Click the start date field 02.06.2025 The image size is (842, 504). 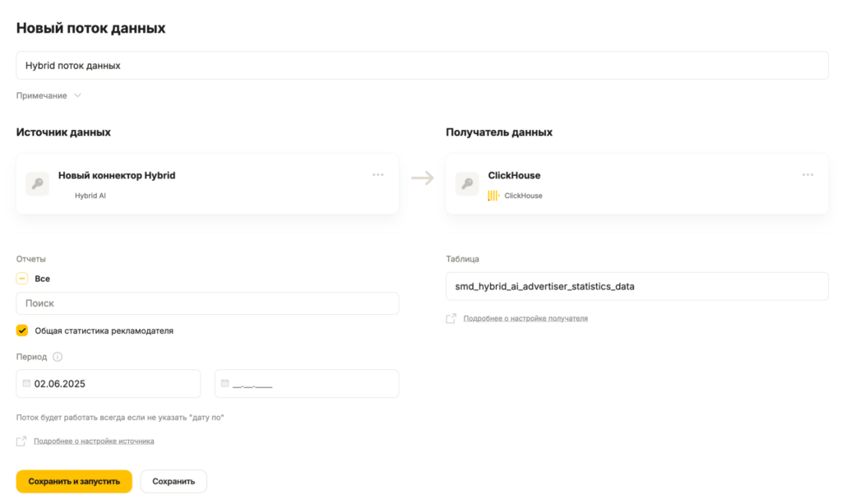(x=109, y=383)
